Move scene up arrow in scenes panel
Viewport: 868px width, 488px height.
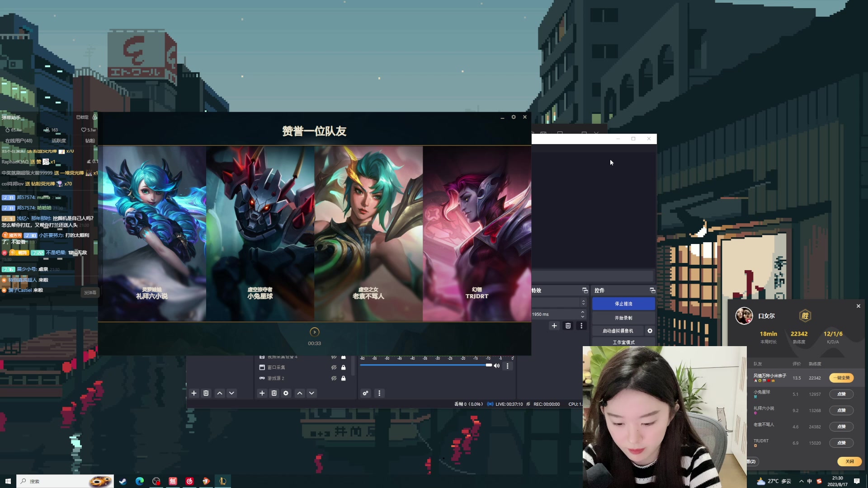tap(220, 393)
